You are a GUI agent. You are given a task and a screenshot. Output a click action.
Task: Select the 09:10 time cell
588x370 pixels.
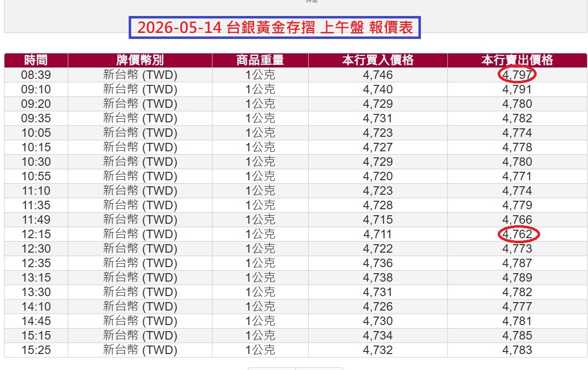36,89
